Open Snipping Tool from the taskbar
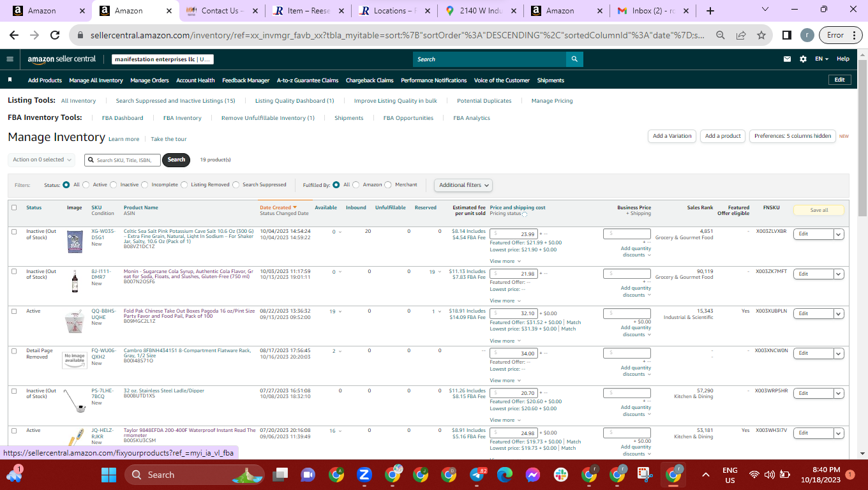Viewport: 868px width, 490px height. tap(645, 475)
